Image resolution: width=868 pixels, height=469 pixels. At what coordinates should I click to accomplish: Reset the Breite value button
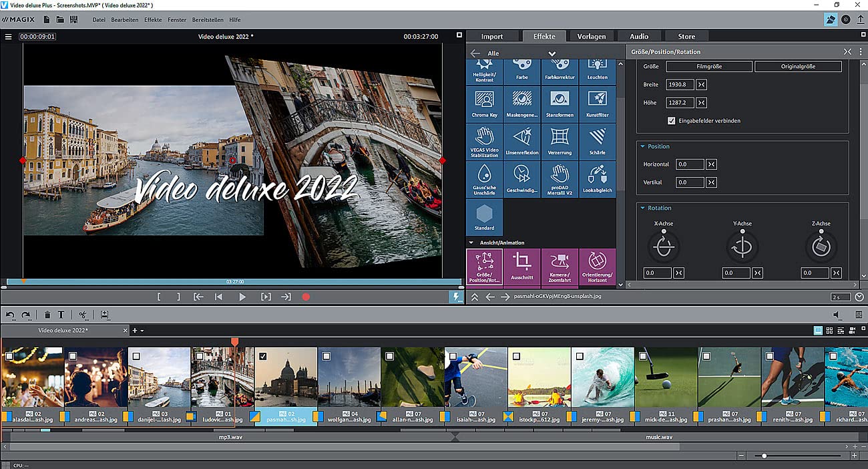pyautogui.click(x=702, y=85)
